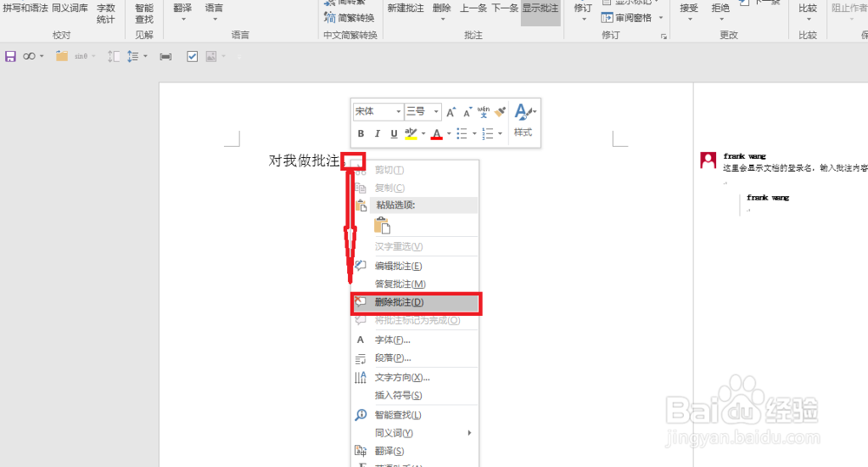Click the purple Save icon in quick toolbar

10,56
